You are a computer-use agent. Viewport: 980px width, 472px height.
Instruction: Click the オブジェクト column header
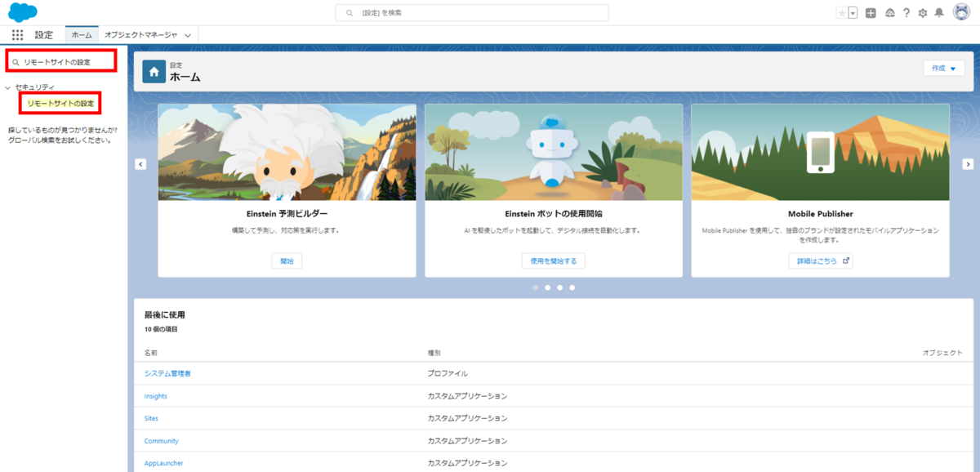[942, 353]
